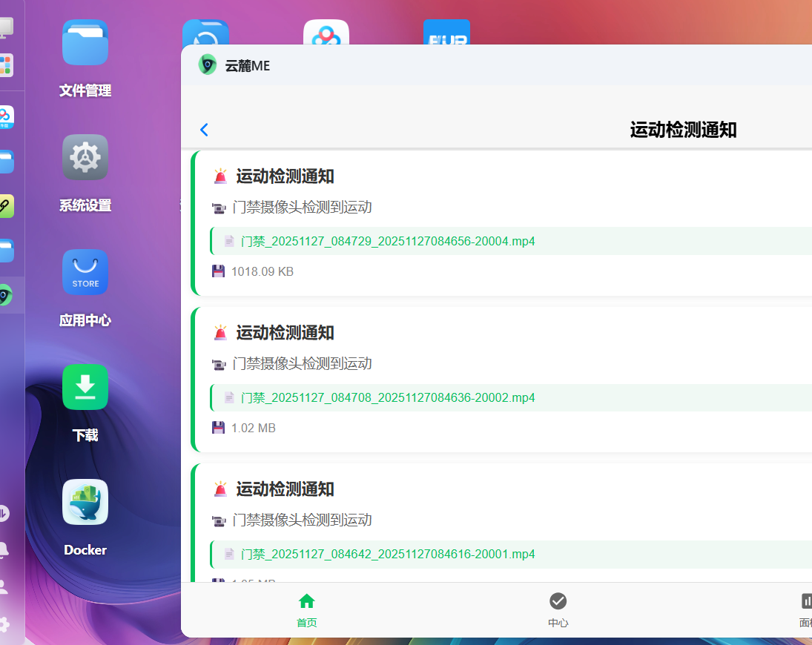Open the user profile icon in the dock
This screenshot has height=645, width=812.
pos(3,586)
